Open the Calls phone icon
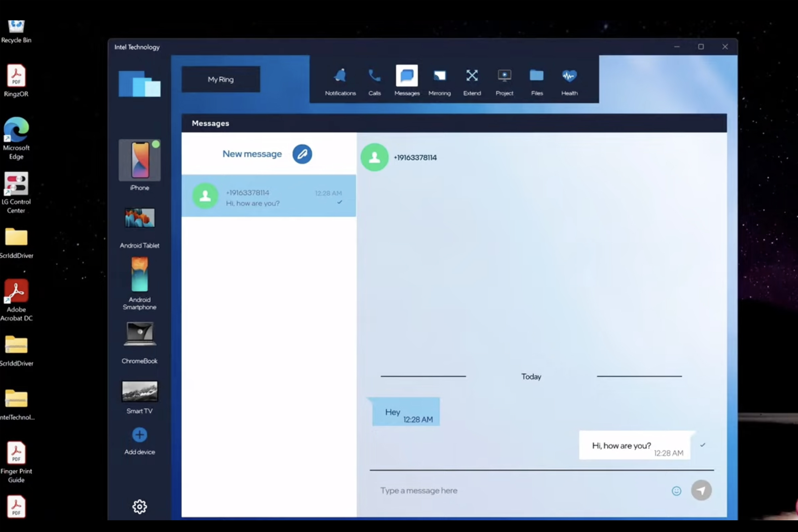 pos(374,76)
